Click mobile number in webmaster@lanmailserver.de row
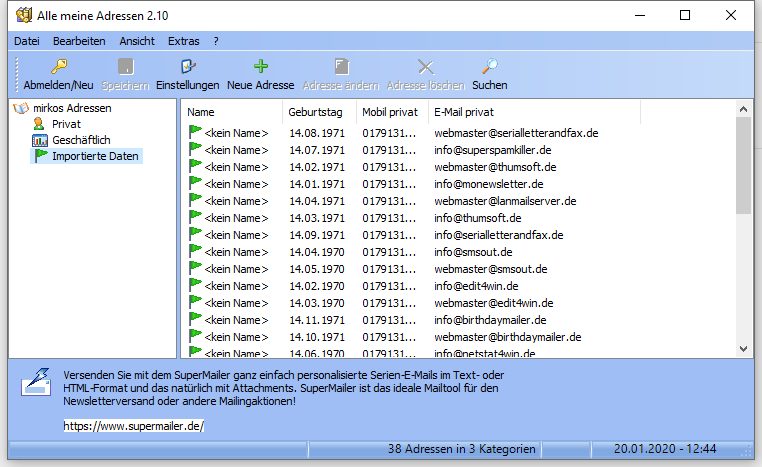 389,201
